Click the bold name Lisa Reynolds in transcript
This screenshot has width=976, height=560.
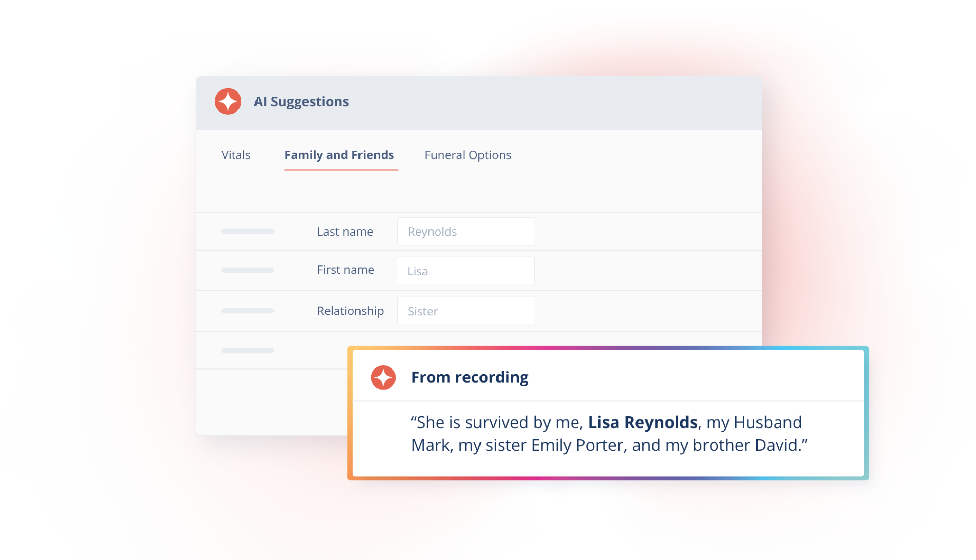coord(643,422)
